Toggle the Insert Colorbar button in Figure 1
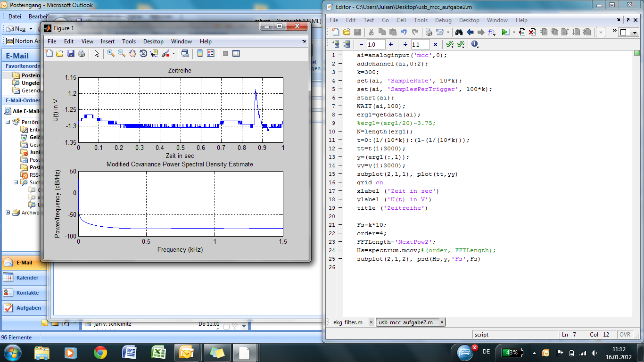This screenshot has height=362, width=644. tap(200, 54)
